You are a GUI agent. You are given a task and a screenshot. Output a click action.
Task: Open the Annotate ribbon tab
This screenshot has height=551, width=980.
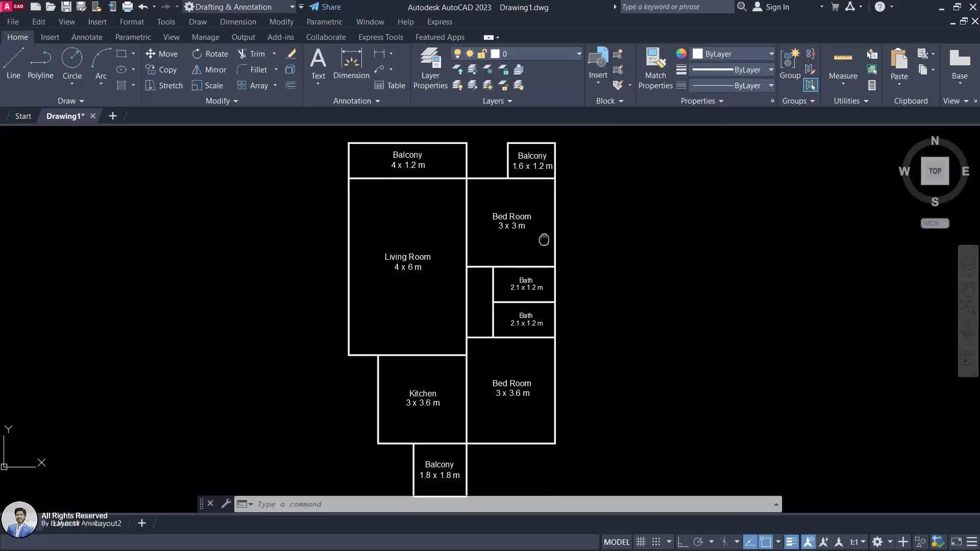pos(87,37)
